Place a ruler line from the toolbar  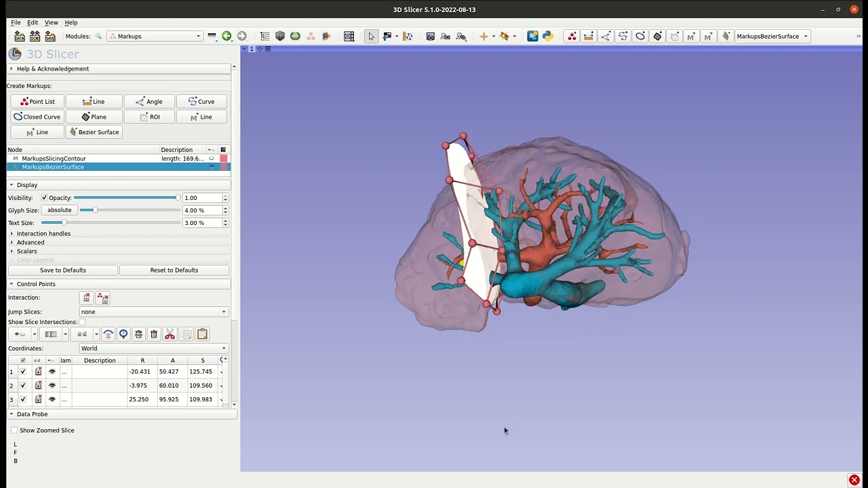589,36
